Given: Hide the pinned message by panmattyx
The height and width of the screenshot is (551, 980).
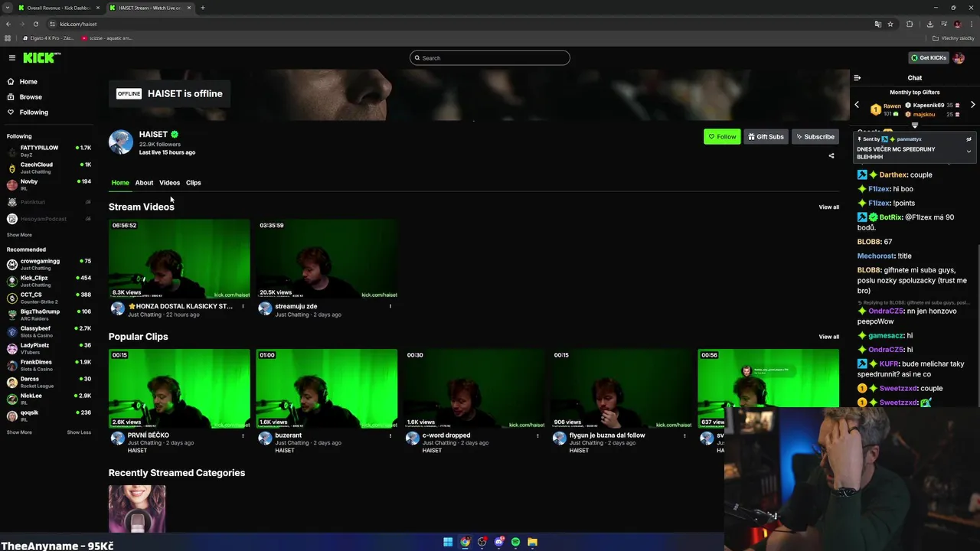Looking at the screenshot, I should coord(969,139).
